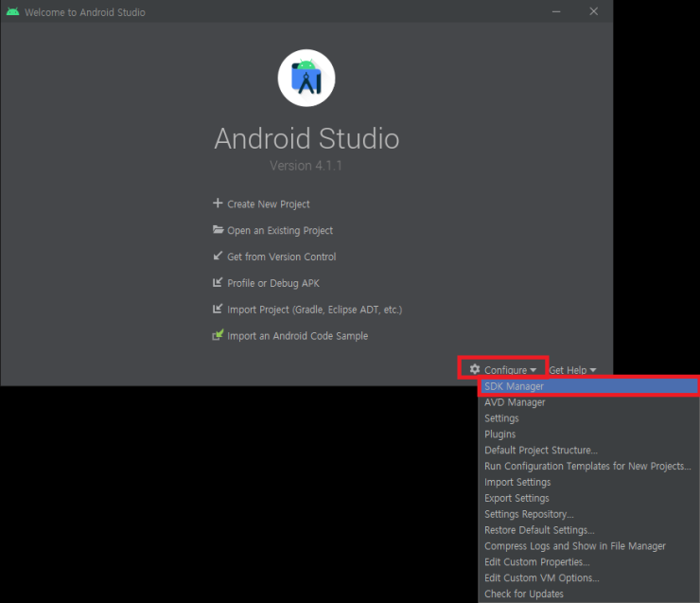This screenshot has height=603, width=700.
Task: Click the gear icon next to Configure
Action: coord(475,369)
